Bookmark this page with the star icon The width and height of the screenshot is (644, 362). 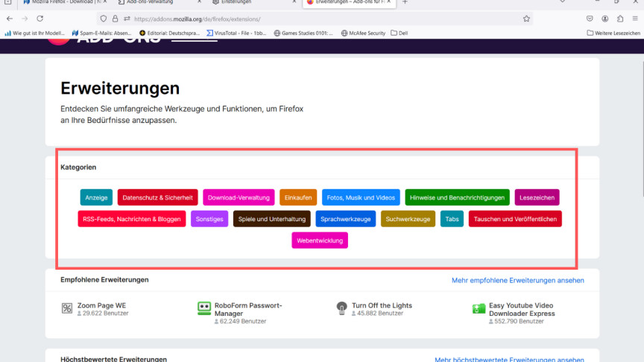pos(526,19)
